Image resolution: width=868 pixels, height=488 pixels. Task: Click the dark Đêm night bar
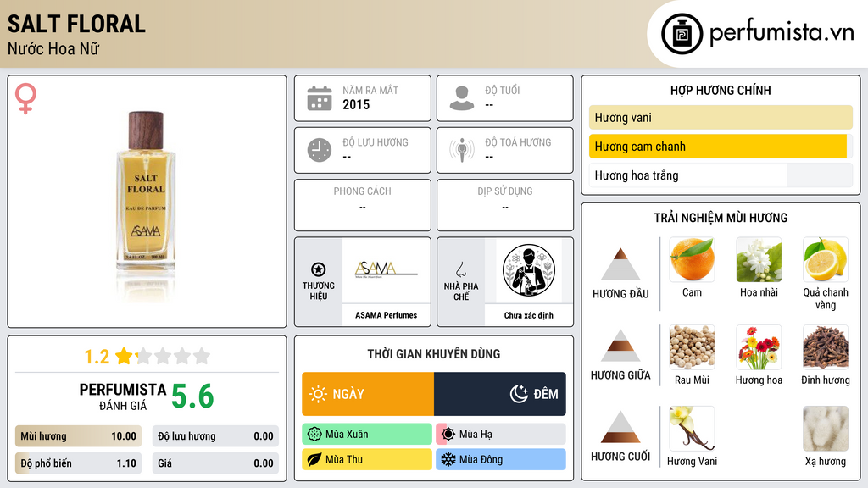[x=500, y=394]
